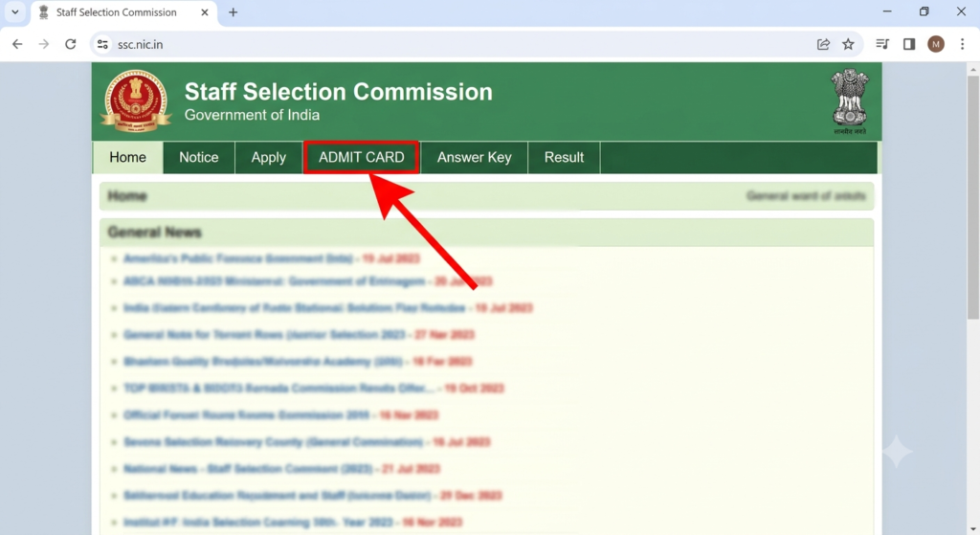Open a new browser tab

234,12
